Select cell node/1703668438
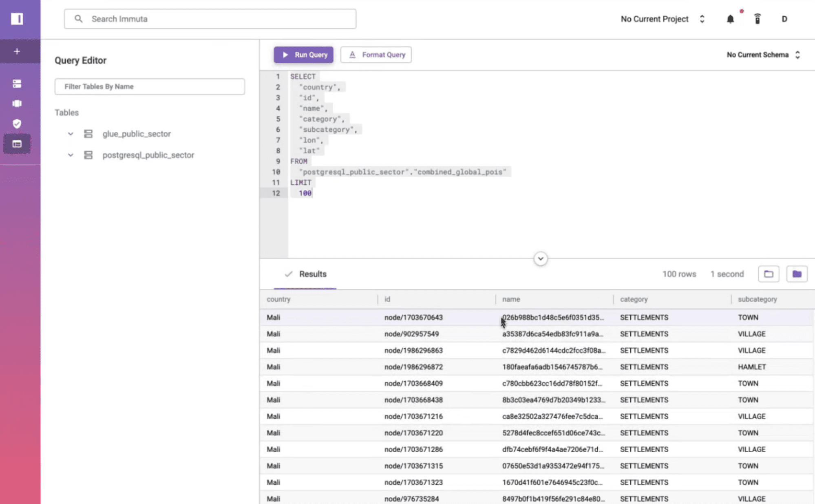This screenshot has width=815, height=504. (413, 400)
